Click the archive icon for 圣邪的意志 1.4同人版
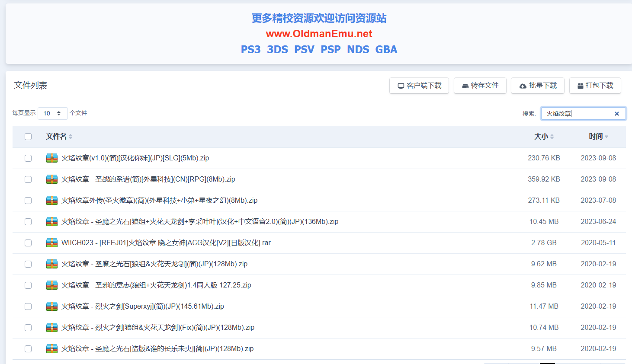 [52, 285]
